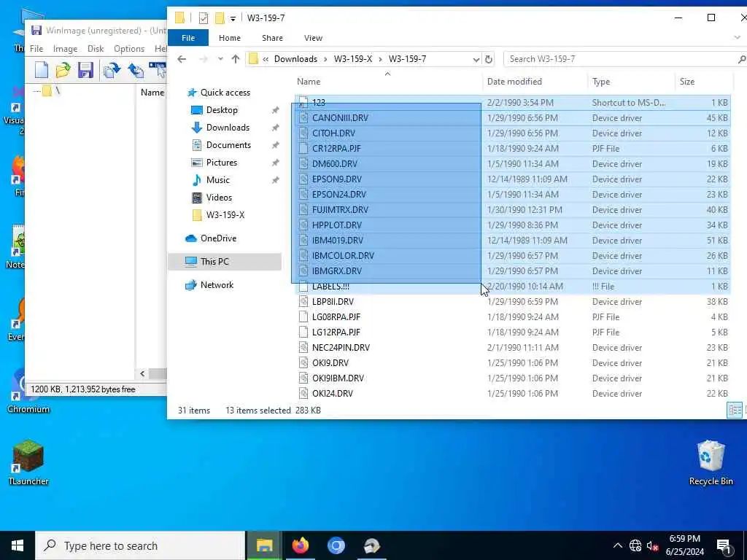Select Network in navigation pane
The height and width of the screenshot is (560, 747).
point(209,285)
